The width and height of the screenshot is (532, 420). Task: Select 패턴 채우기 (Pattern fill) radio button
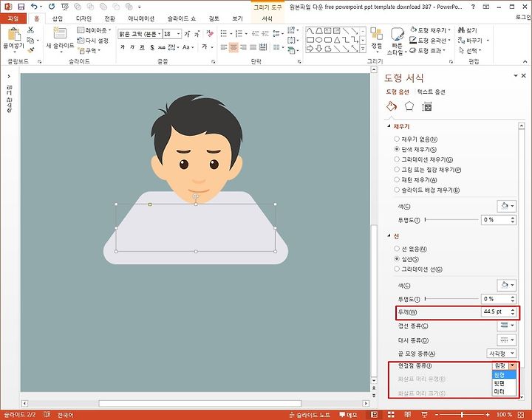coord(396,179)
